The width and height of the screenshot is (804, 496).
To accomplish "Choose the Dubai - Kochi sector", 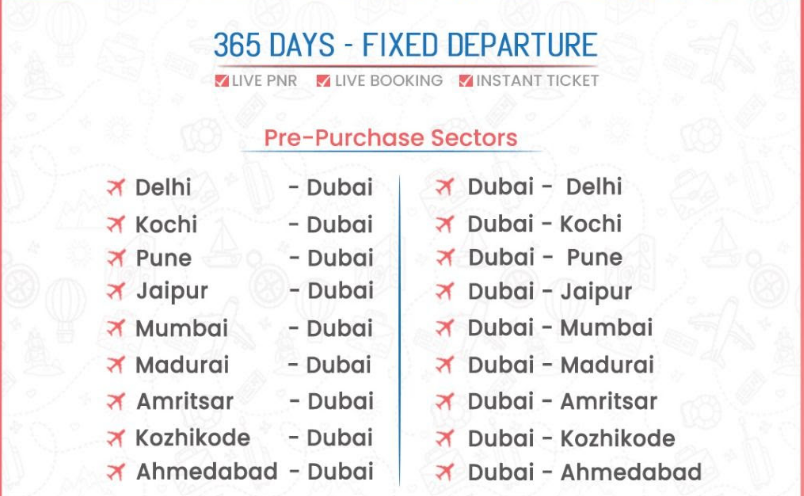I will tap(545, 224).
